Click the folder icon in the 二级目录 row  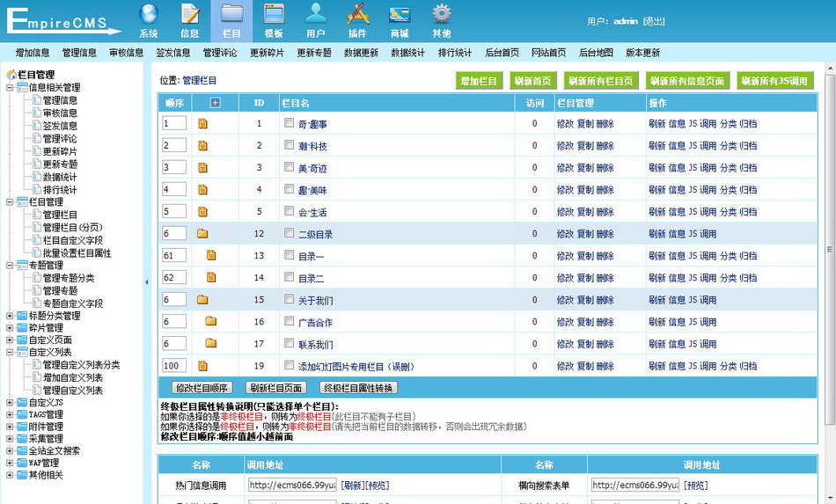tap(202, 234)
